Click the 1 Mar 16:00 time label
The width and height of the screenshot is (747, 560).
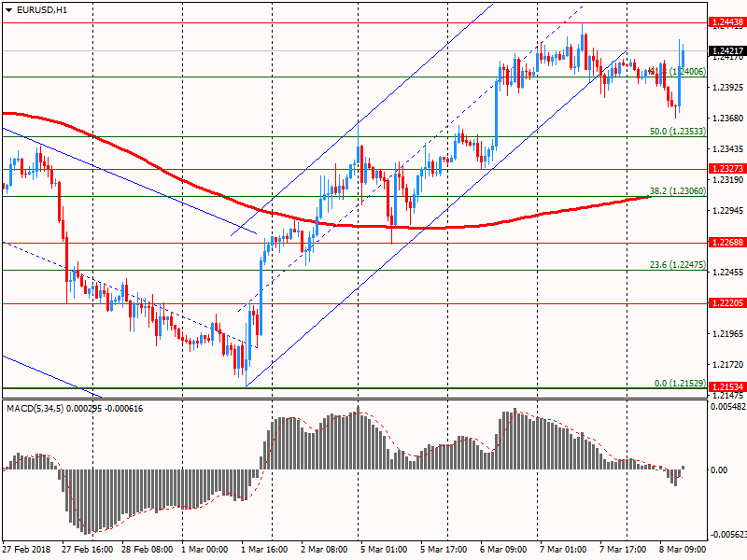pos(264,549)
